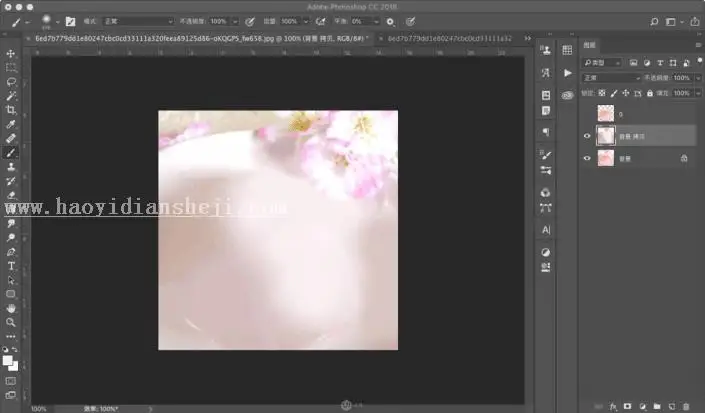Open the smoothing percentage dropdown
This screenshot has height=413, width=705.
(x=376, y=21)
